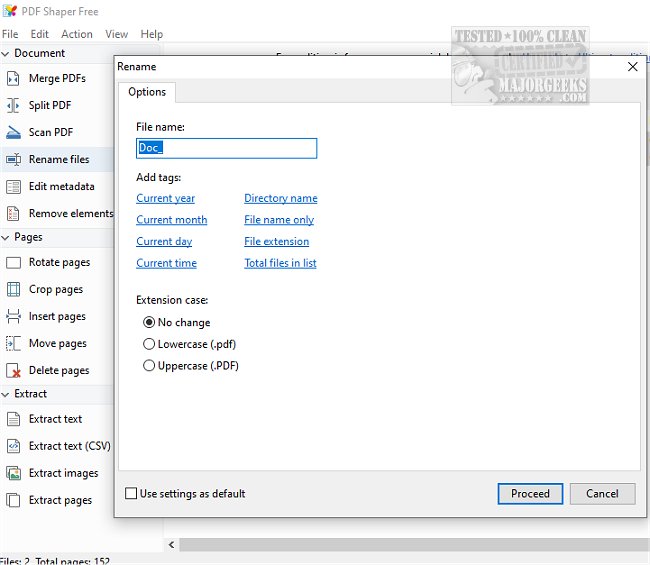Open the File menu
The height and width of the screenshot is (565, 650).
[x=10, y=34]
